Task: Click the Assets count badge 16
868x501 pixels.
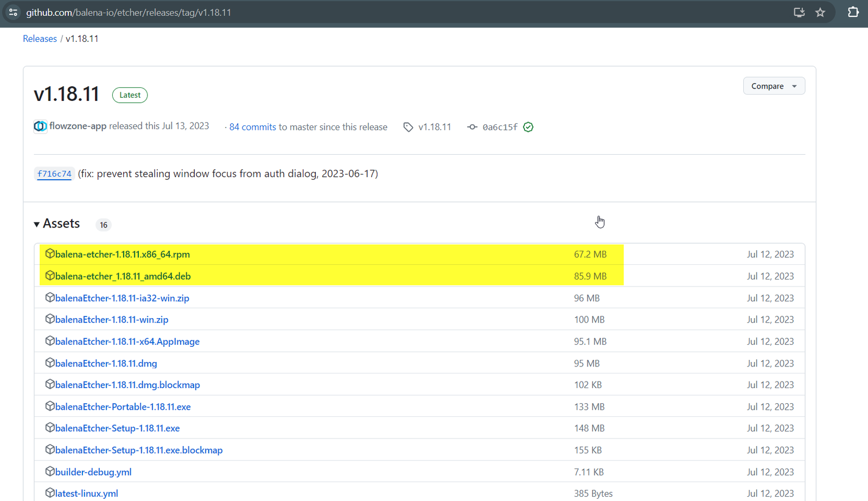Action: tap(104, 225)
